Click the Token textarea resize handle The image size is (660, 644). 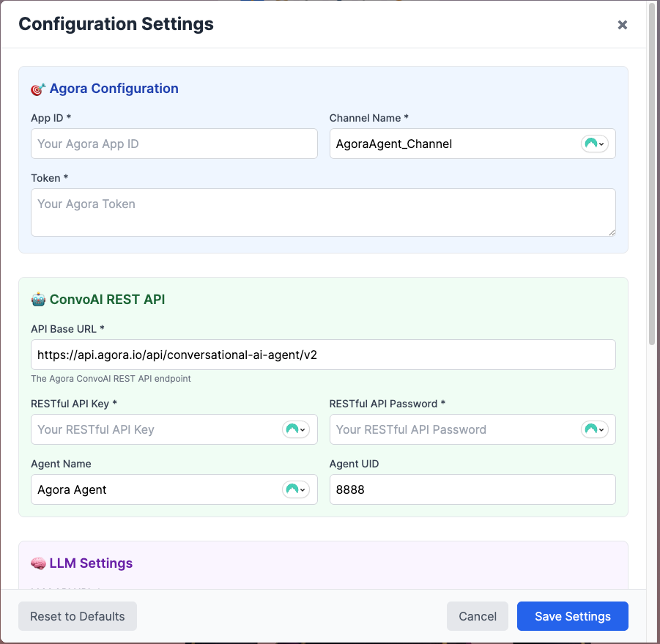coord(612,232)
